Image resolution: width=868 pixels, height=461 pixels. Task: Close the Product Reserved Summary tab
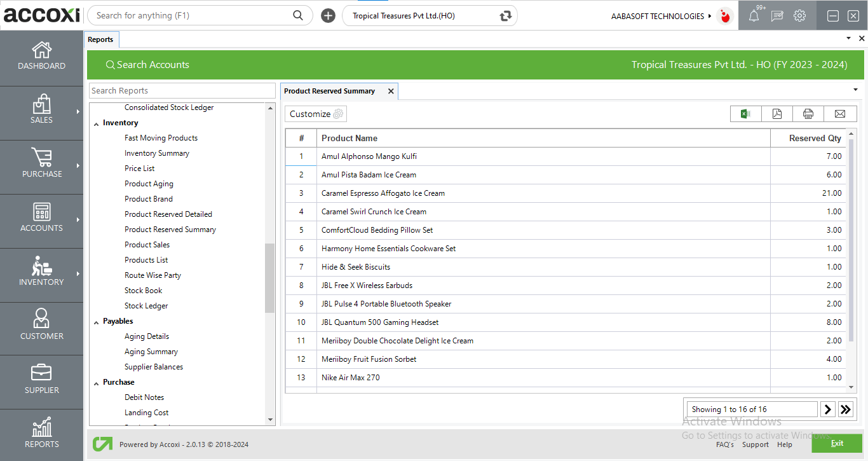point(391,91)
